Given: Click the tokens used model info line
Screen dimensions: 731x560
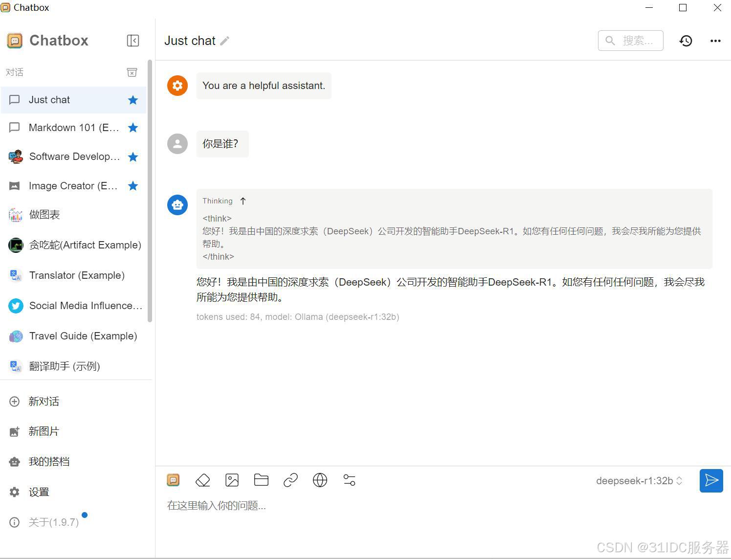Looking at the screenshot, I should 298,317.
